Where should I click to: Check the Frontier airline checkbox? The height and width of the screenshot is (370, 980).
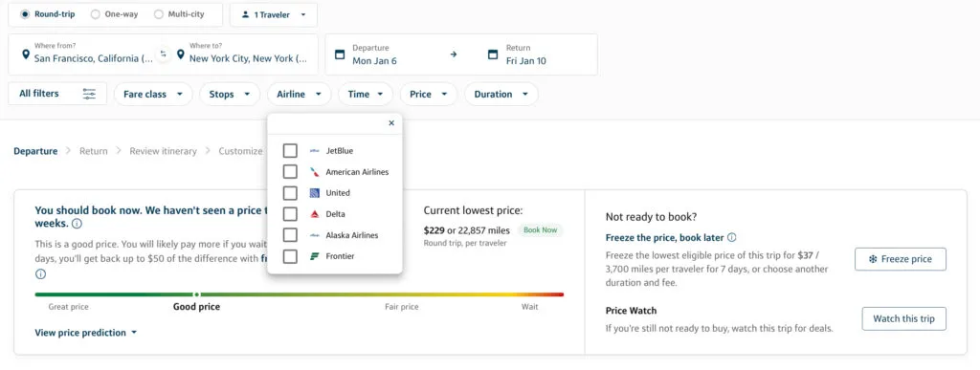pos(290,256)
